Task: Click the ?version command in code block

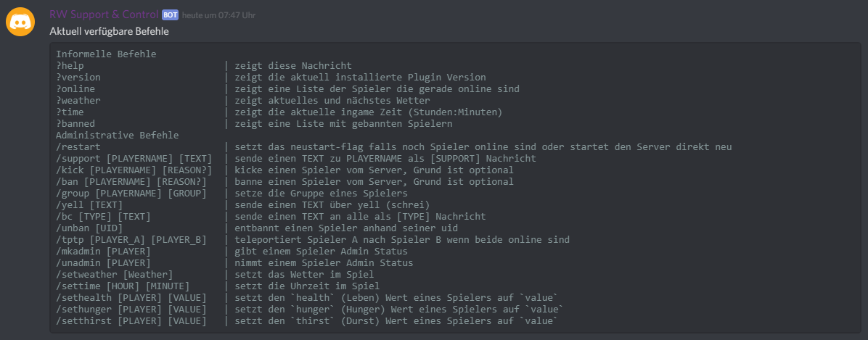Action: pyautogui.click(x=78, y=78)
